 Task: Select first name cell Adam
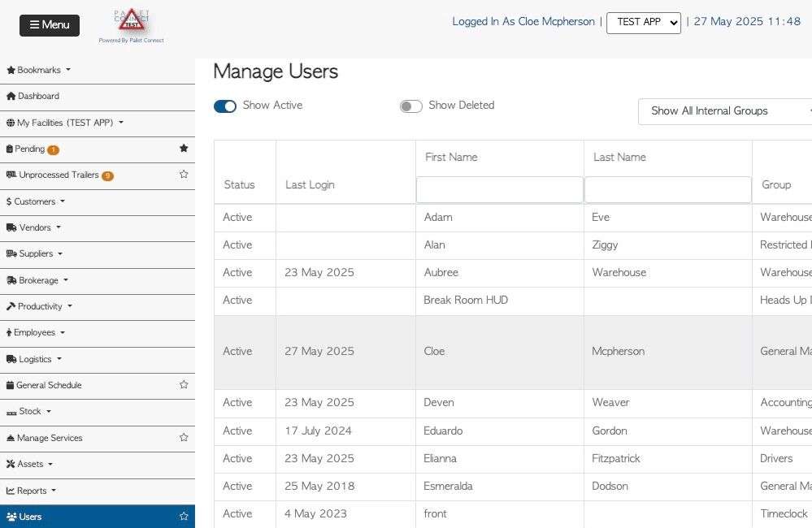tap(500, 218)
